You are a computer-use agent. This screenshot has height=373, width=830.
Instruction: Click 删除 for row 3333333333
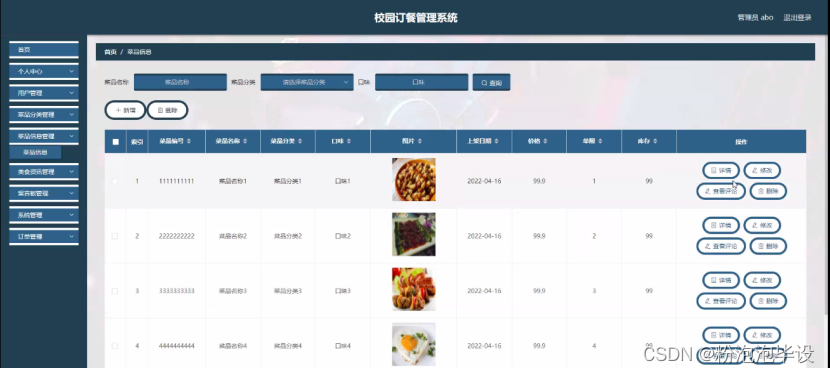click(x=768, y=301)
